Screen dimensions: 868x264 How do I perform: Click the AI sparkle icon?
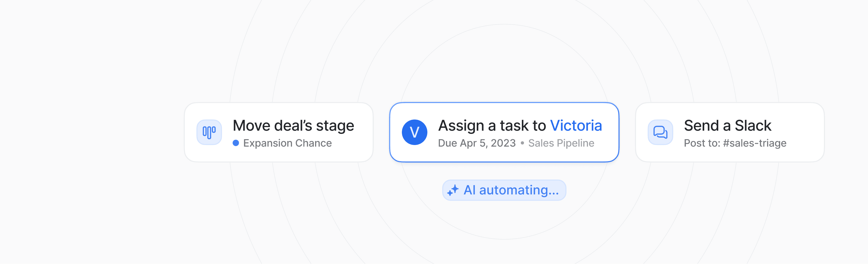(x=453, y=190)
